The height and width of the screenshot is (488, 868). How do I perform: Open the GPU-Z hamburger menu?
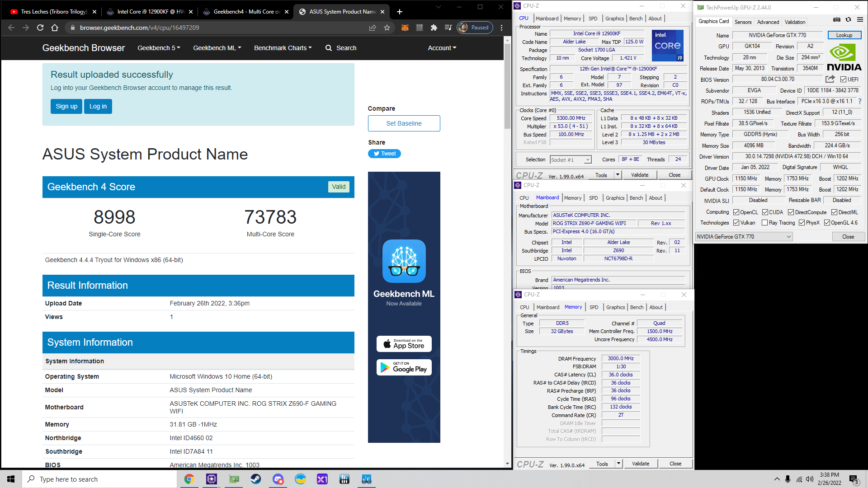tap(860, 20)
